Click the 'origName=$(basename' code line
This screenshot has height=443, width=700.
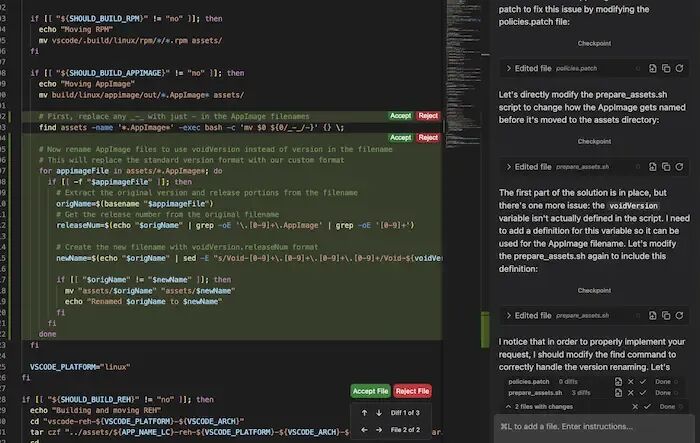click(135, 204)
